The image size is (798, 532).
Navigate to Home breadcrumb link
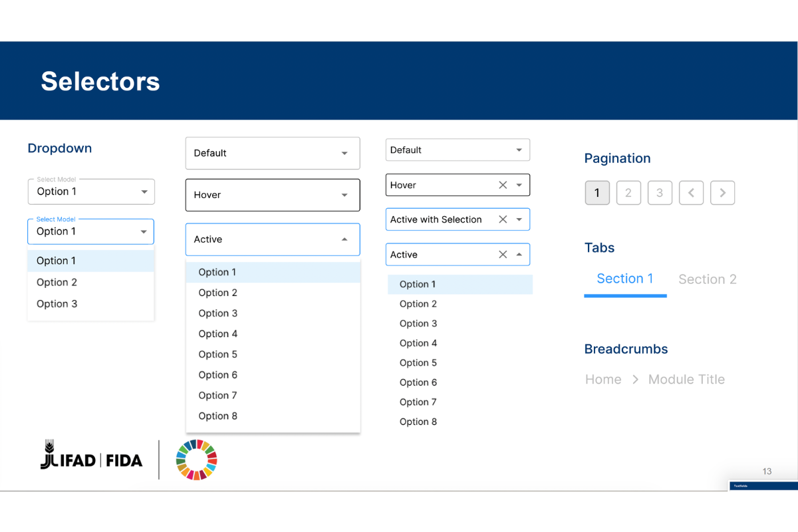point(603,380)
